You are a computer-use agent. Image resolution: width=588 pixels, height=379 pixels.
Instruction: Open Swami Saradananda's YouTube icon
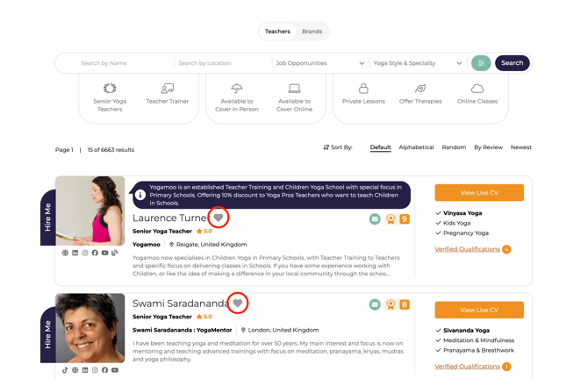pyautogui.click(x=115, y=370)
